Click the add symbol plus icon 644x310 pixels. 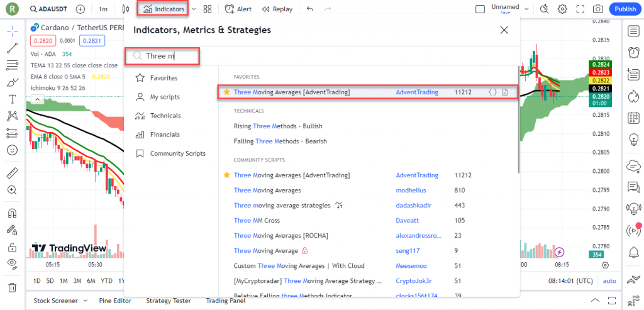80,9
